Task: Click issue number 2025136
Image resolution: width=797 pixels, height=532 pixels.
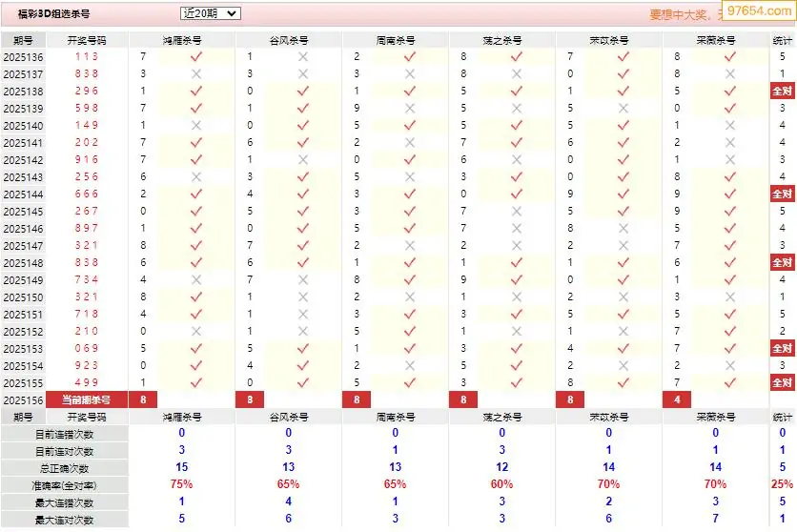Action: click(23, 57)
